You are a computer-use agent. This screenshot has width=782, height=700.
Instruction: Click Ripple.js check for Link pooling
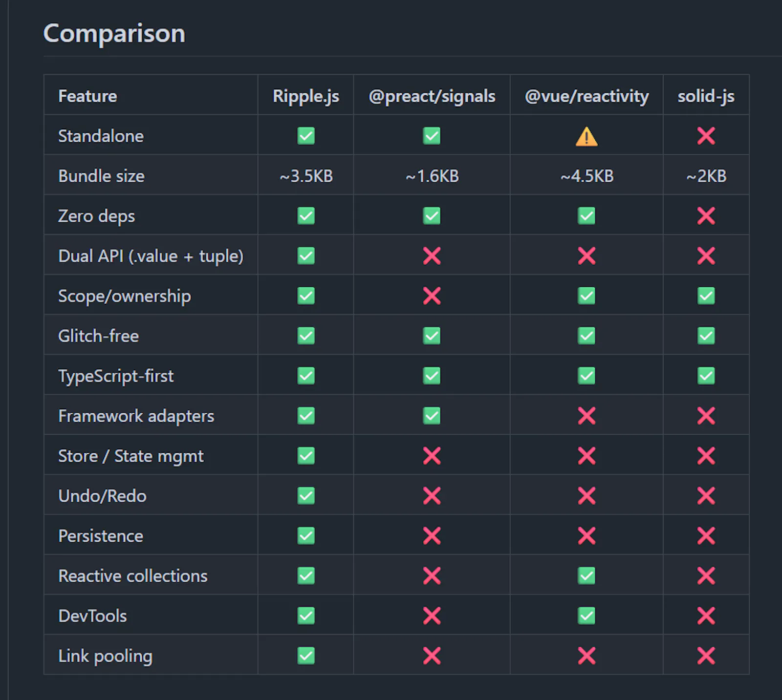(x=306, y=656)
